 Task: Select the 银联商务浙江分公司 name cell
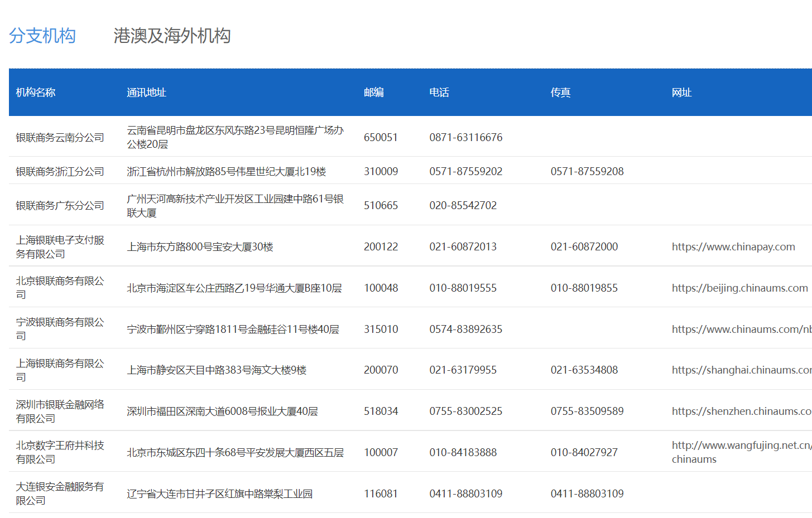coord(60,171)
